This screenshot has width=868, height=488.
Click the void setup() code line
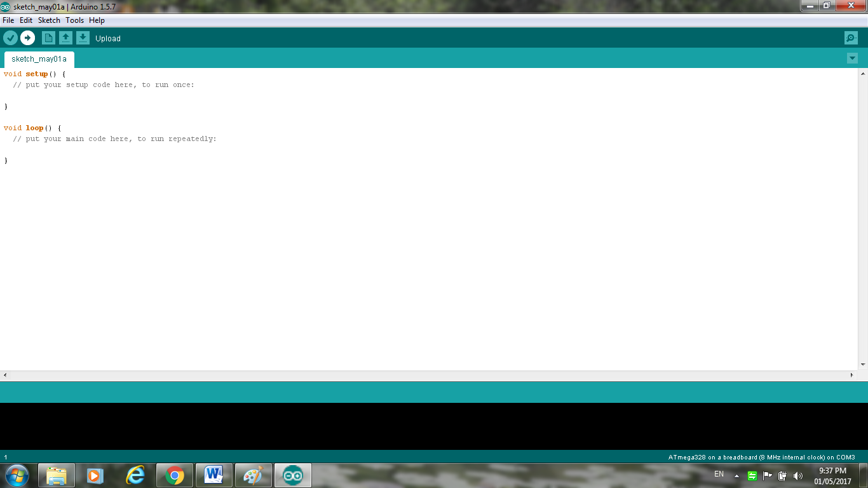tap(34, 74)
